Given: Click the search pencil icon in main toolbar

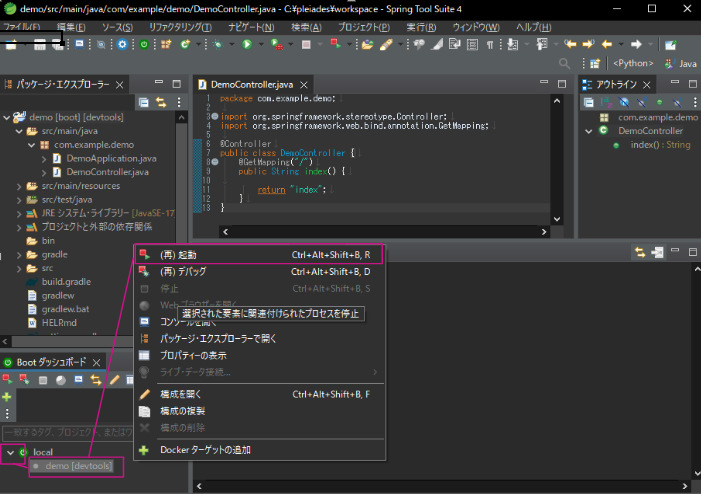Looking at the screenshot, I should point(386,44).
